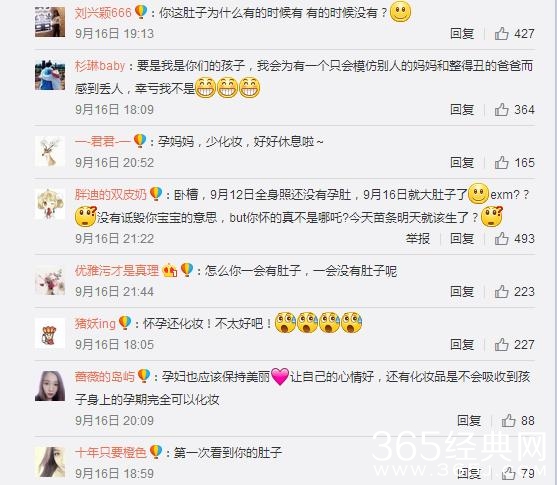Screen dimensions: 557x485
Task: Like the comment with 165 likes
Action: tap(501, 162)
